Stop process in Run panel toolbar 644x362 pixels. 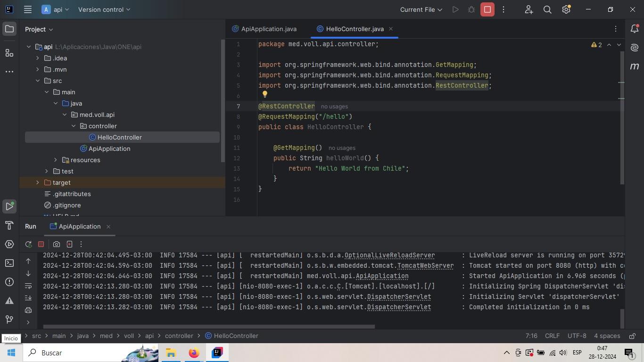(41, 244)
